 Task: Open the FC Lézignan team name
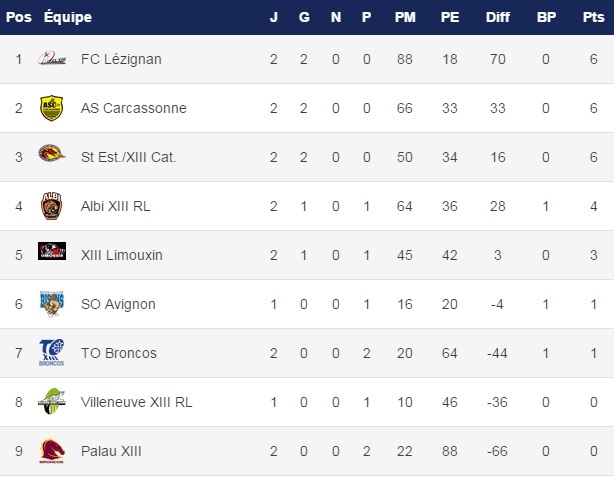pos(121,59)
